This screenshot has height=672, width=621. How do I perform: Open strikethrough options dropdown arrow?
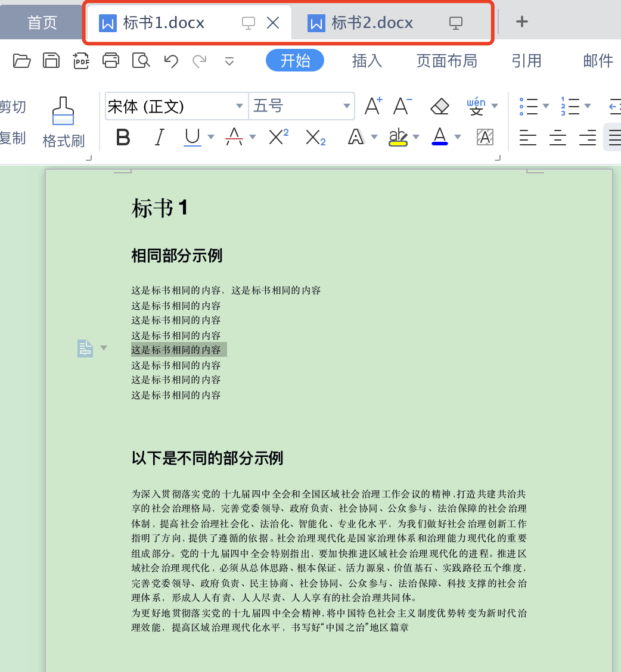[253, 137]
